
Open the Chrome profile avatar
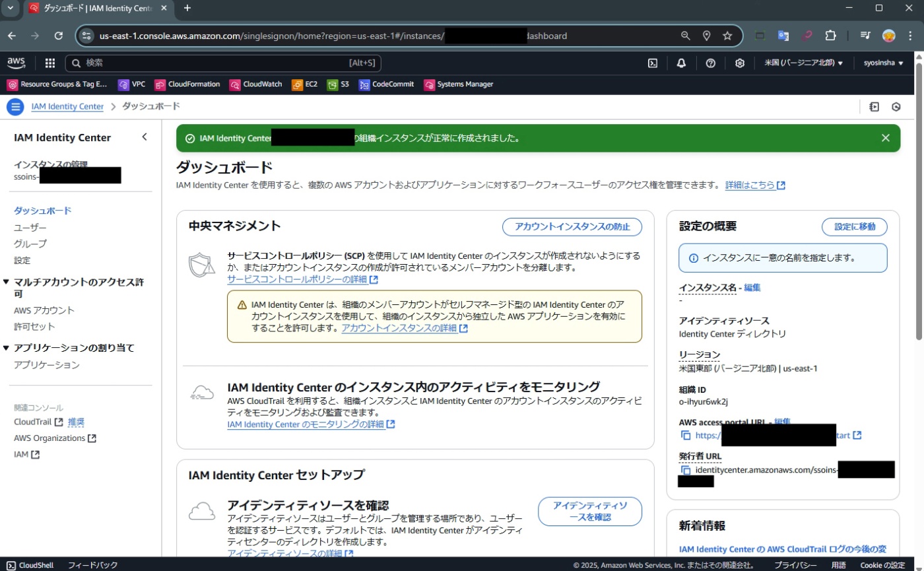pyautogui.click(x=889, y=36)
